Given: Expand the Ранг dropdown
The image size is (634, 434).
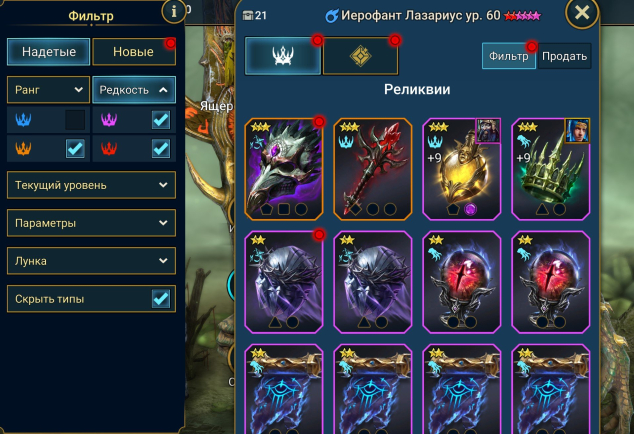Looking at the screenshot, I should coord(49,89).
